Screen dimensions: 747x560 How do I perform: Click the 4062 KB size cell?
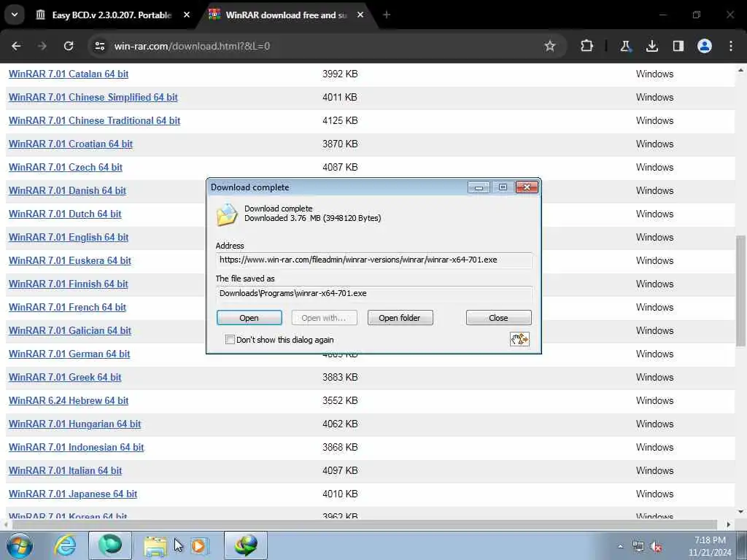tap(340, 424)
